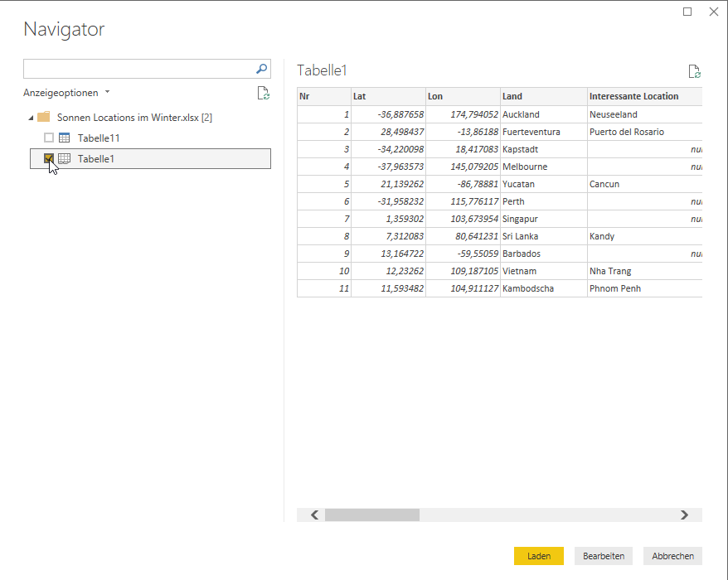Open the Anzeigeoptionen dropdown
The width and height of the screenshot is (728, 580).
click(x=66, y=93)
